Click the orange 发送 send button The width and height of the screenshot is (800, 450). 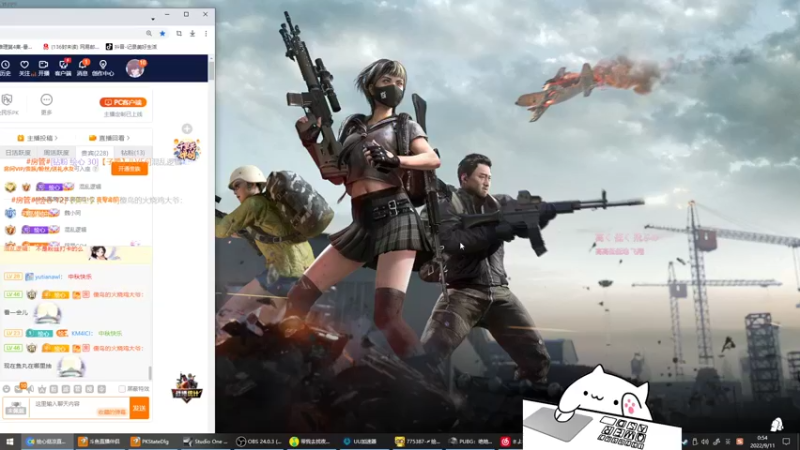point(139,408)
